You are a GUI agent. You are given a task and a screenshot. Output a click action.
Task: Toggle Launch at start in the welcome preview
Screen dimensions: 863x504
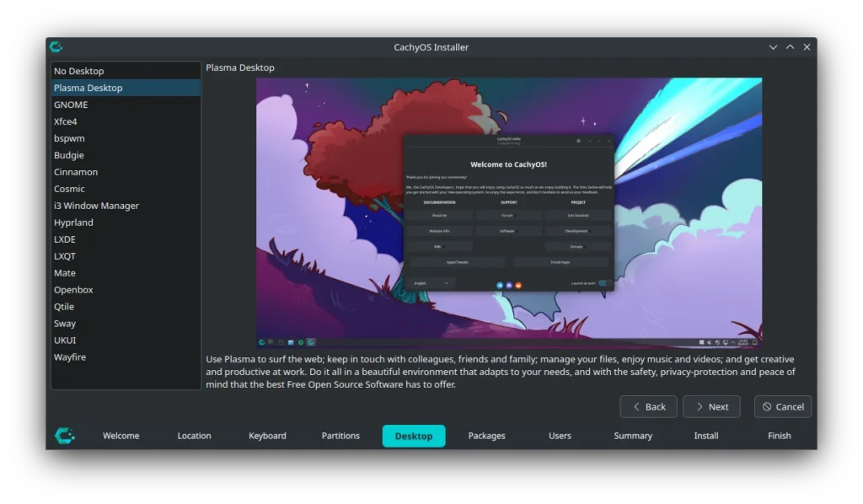pyautogui.click(x=603, y=283)
